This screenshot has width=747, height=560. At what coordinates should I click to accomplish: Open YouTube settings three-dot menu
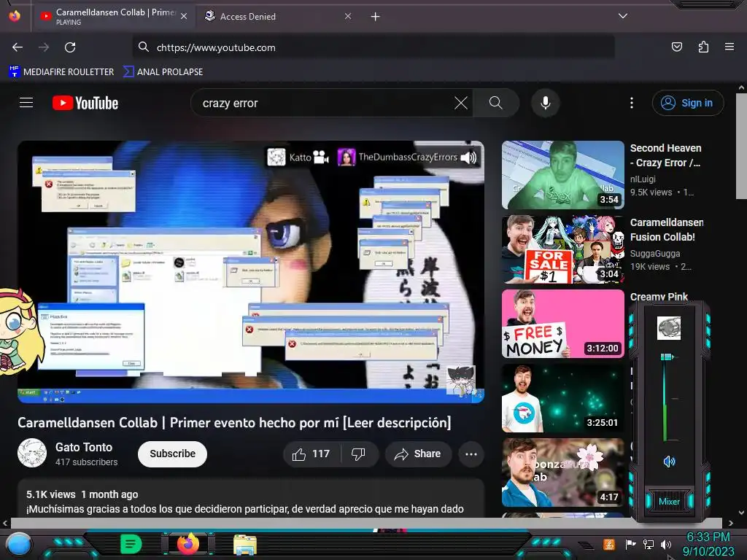click(632, 103)
